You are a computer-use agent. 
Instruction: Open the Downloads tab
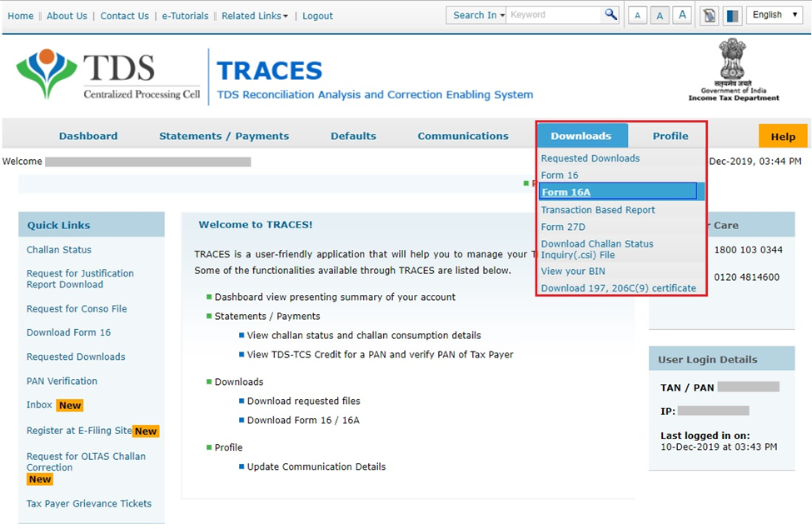(581, 135)
